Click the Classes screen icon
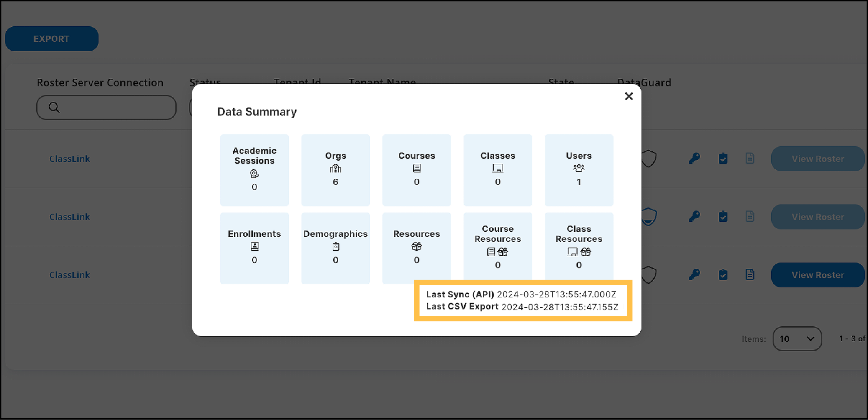 (498, 168)
